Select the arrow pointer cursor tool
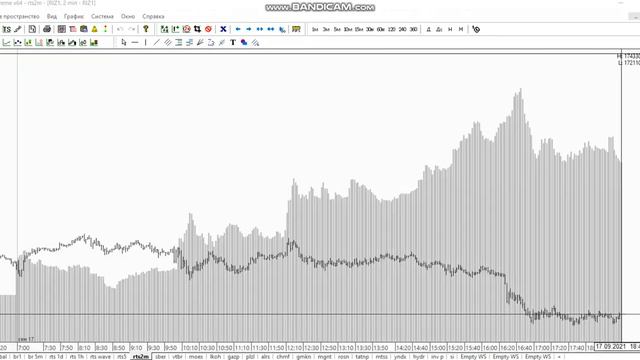The width and height of the screenshot is (640, 360). pos(124,42)
